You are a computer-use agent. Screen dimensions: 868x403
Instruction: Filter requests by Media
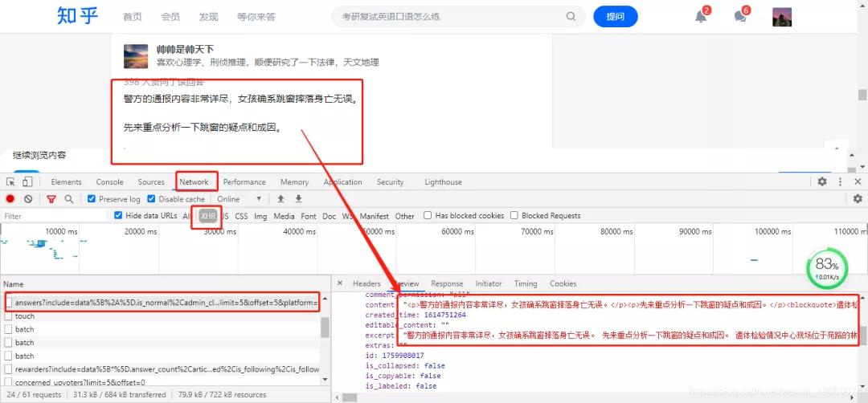(x=284, y=216)
